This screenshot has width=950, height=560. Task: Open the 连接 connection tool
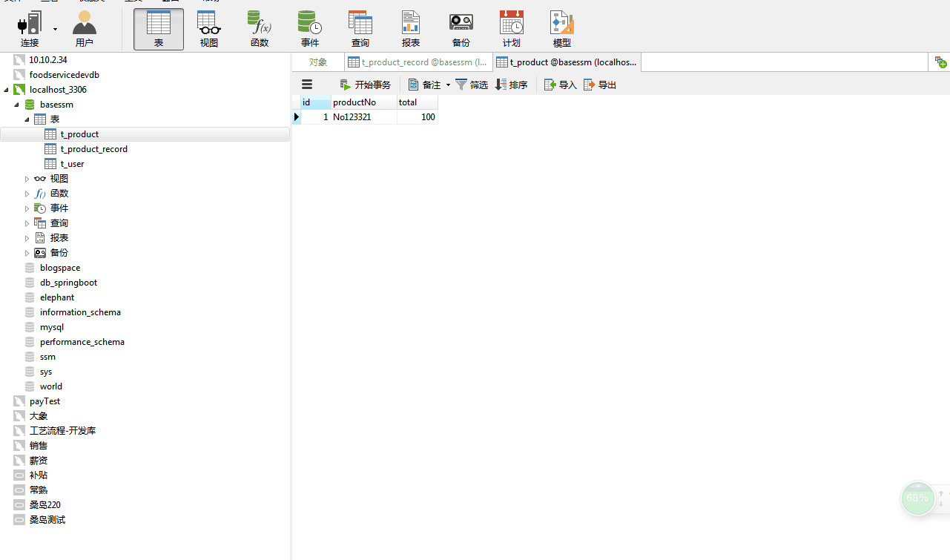tap(30, 30)
